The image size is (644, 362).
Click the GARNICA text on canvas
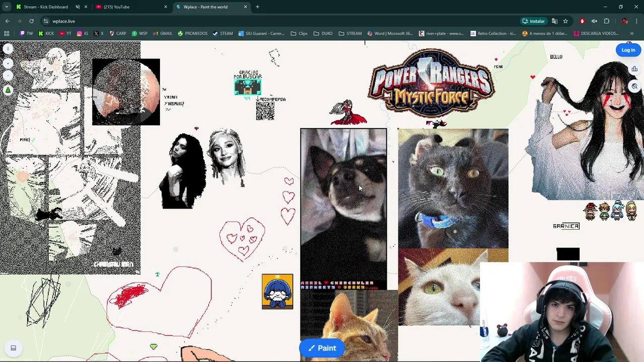pos(566,226)
